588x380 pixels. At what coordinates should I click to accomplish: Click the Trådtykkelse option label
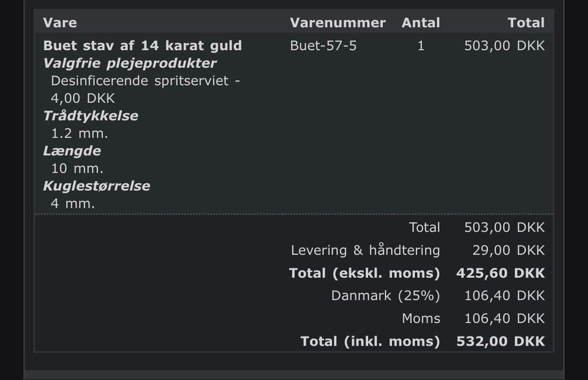tap(91, 116)
